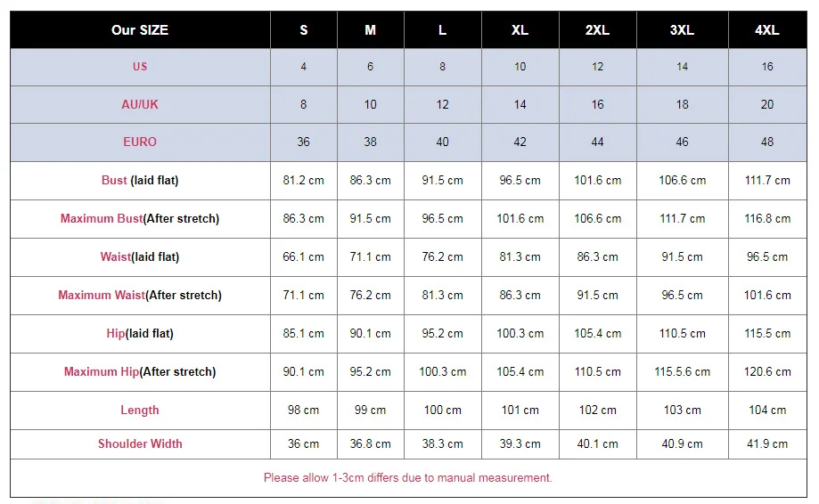Select the 2XL column header

(597, 29)
